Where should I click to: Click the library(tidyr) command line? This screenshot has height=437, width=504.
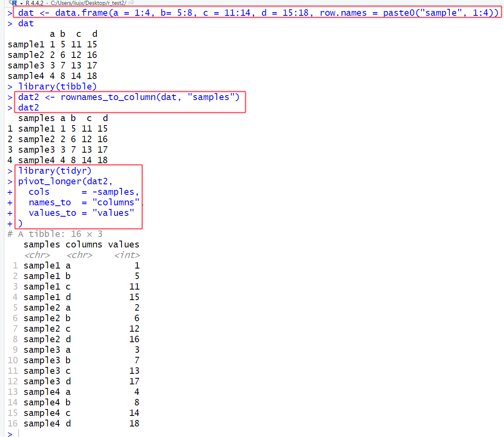[55, 171]
